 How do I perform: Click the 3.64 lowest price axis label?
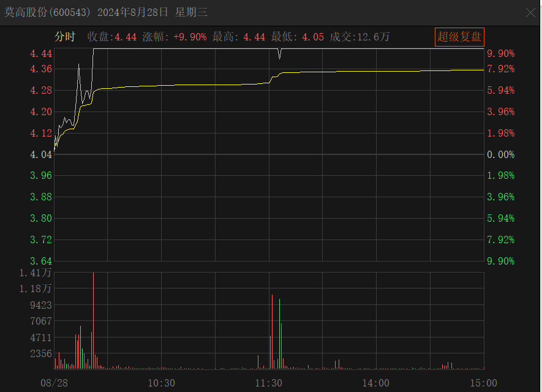(x=41, y=261)
